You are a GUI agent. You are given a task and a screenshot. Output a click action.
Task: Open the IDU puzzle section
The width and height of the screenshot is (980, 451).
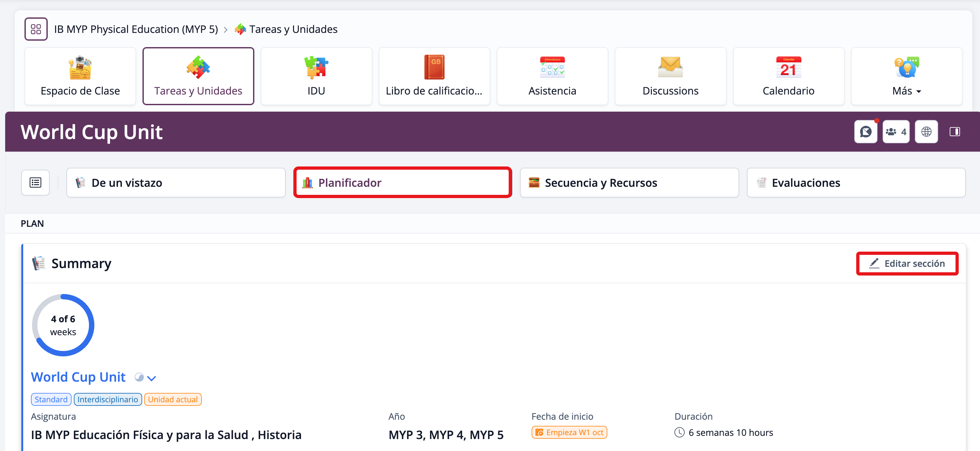tap(316, 76)
